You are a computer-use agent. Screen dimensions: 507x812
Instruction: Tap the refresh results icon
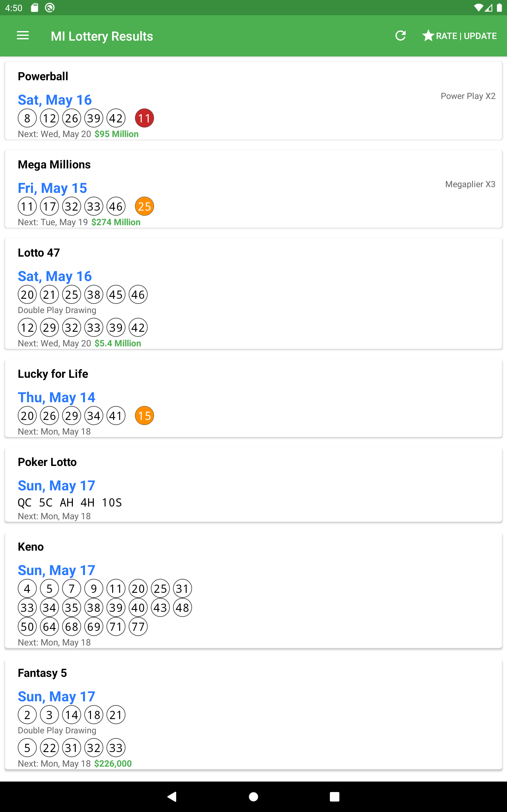coord(400,36)
